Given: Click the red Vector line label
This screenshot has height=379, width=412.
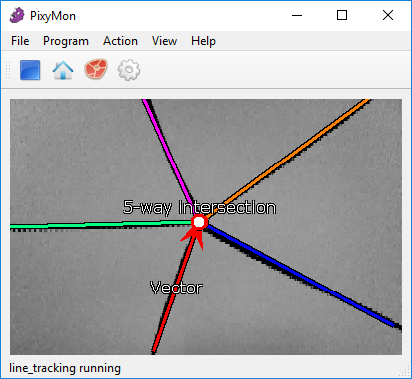Looking at the screenshot, I should (x=176, y=288).
